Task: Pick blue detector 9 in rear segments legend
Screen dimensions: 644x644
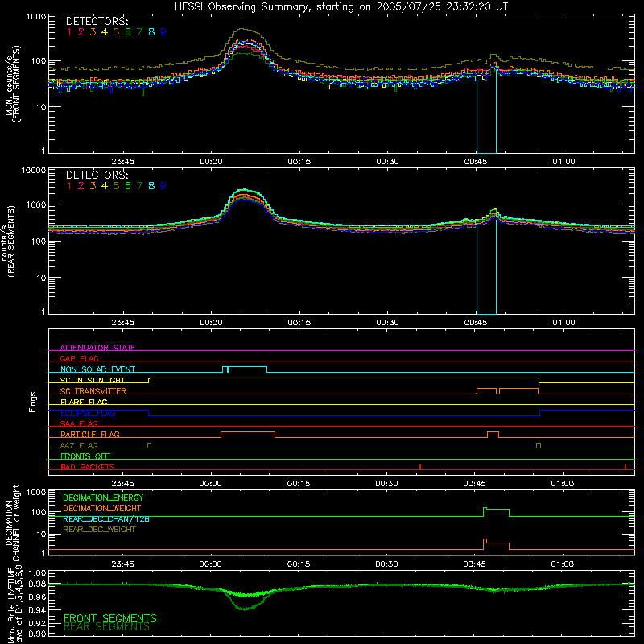Action: [x=163, y=186]
